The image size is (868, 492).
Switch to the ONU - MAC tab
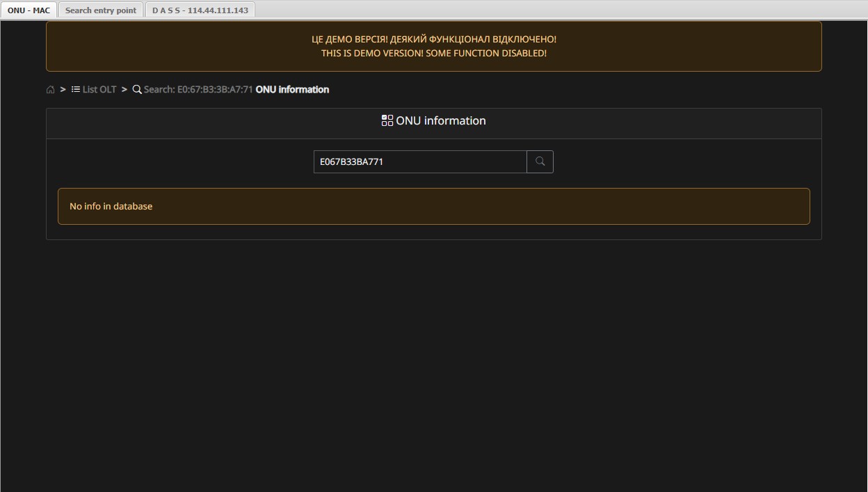[29, 10]
